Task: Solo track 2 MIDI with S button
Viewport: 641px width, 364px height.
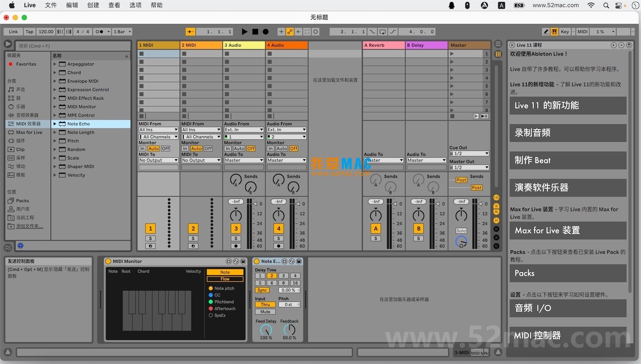Action: pos(193,238)
